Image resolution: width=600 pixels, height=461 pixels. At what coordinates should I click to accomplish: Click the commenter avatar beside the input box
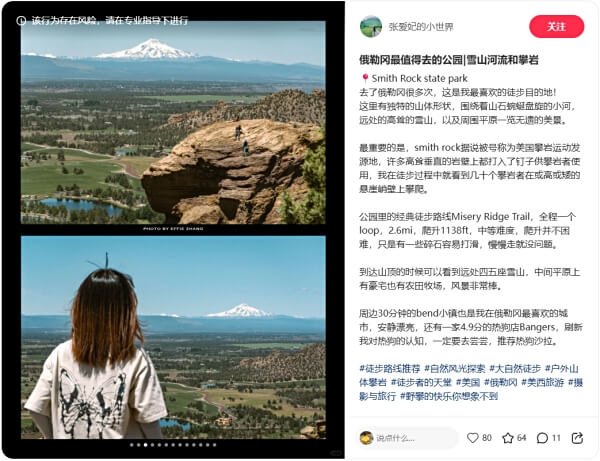coord(366,438)
